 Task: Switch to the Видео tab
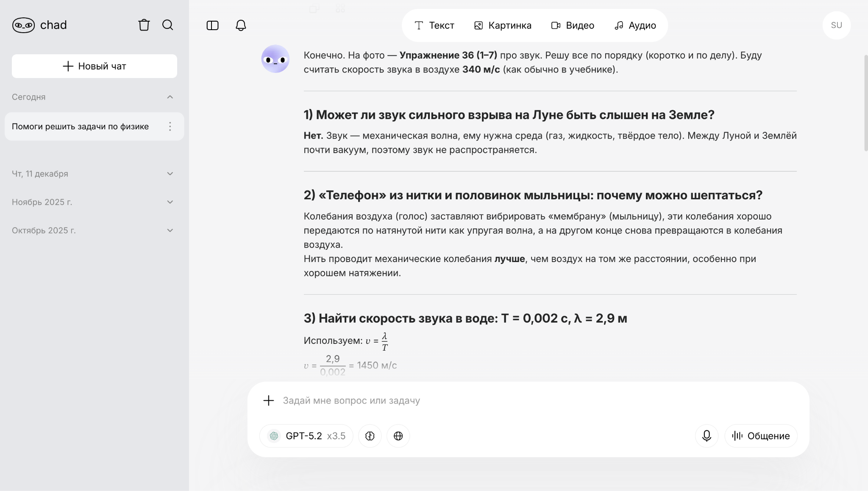coord(573,25)
